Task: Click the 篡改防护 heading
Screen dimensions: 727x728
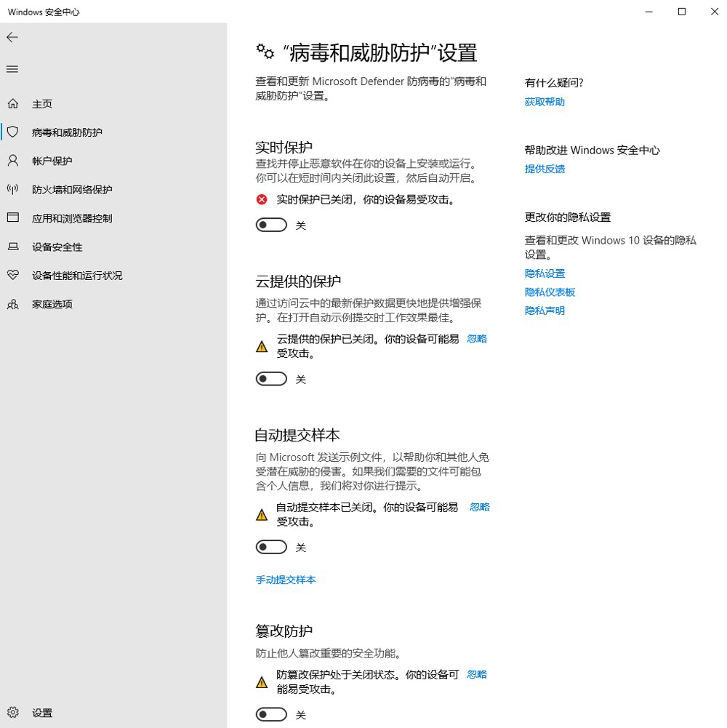Action: [x=284, y=631]
